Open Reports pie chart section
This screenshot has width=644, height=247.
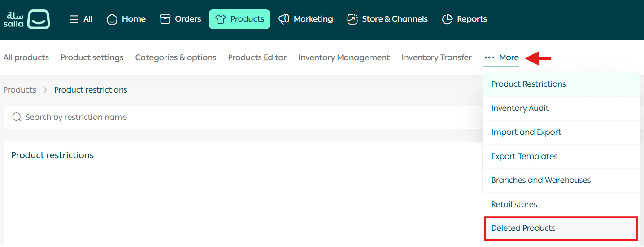pyautogui.click(x=464, y=19)
